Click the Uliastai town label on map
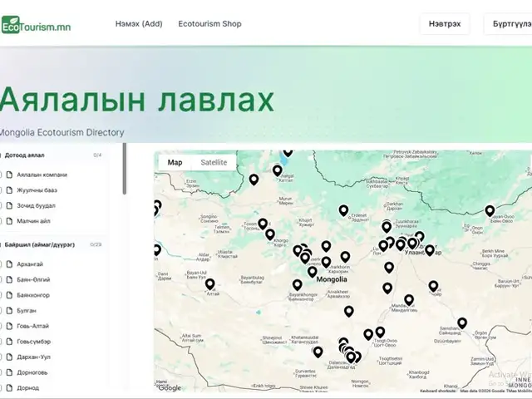532x399 pixels. click(x=227, y=254)
